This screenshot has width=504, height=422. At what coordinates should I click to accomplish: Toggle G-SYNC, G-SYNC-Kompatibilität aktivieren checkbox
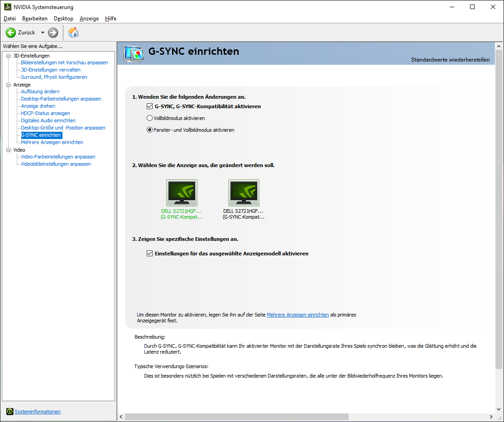[149, 106]
